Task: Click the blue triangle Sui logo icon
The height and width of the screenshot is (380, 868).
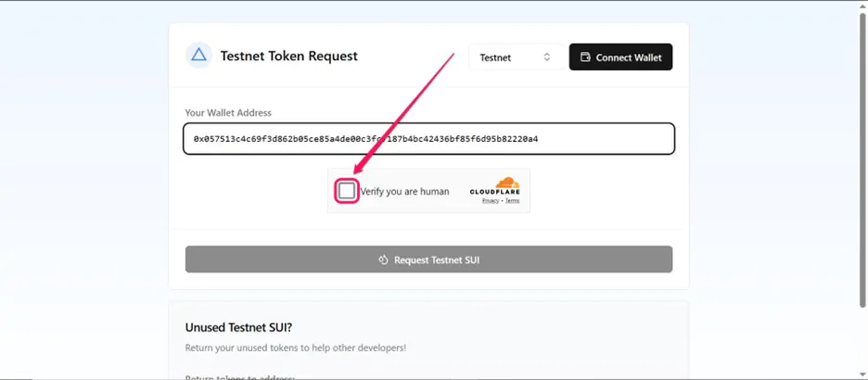Action: tap(198, 56)
